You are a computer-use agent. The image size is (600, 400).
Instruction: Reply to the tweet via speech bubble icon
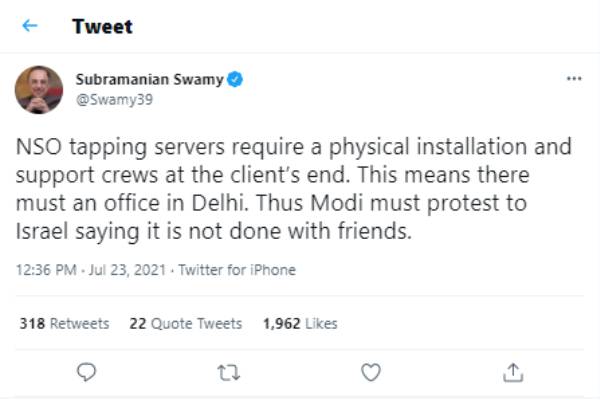(86, 372)
